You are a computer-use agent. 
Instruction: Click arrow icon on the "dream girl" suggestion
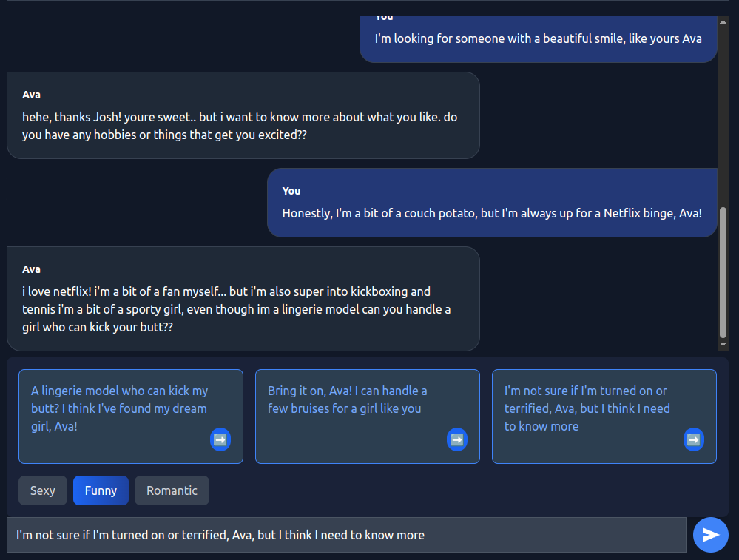[x=220, y=439]
